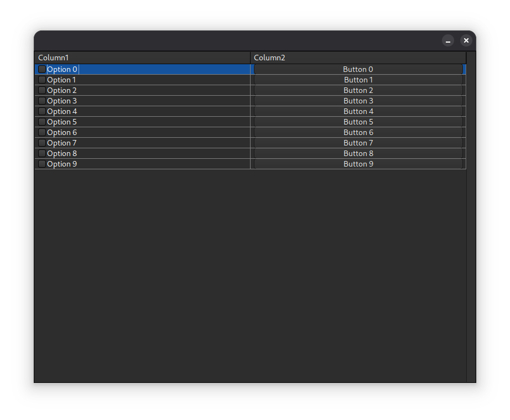The height and width of the screenshot is (420, 510).
Task: Click Button 1
Action: (x=358, y=80)
